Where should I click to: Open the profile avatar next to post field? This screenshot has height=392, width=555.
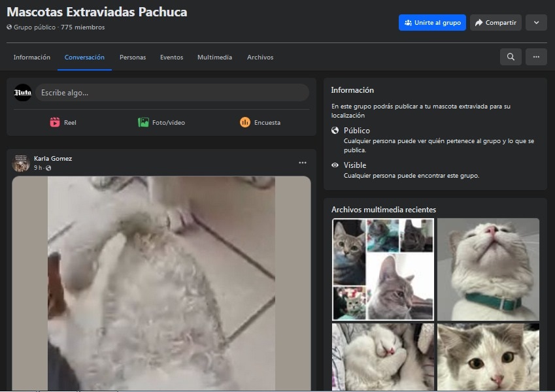coord(23,93)
